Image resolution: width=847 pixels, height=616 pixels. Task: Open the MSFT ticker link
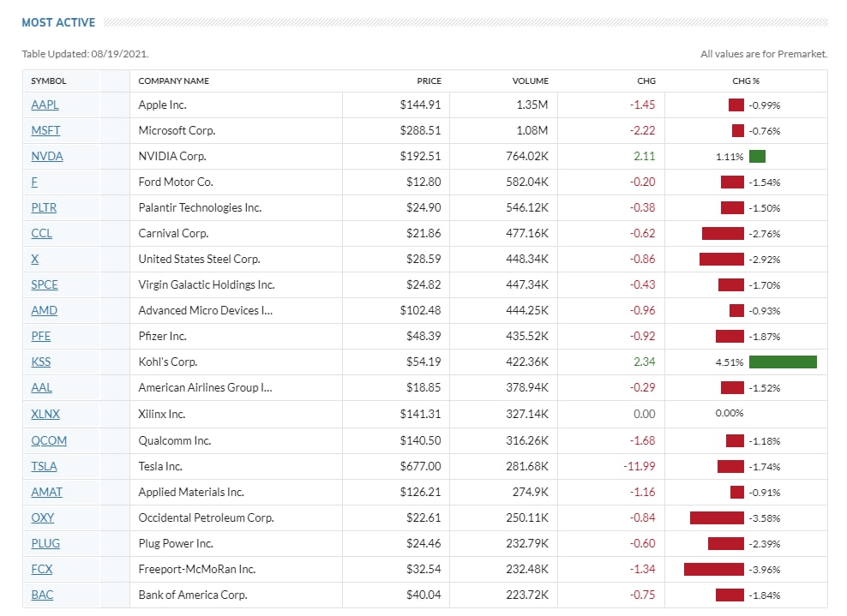pyautogui.click(x=45, y=130)
